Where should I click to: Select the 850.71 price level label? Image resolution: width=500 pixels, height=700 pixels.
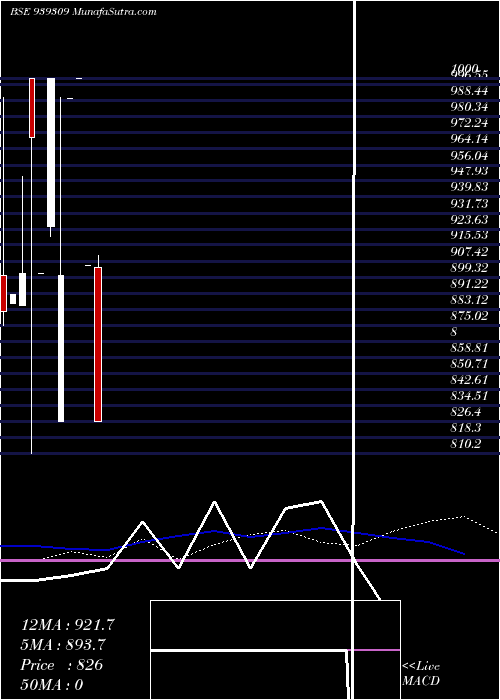[x=469, y=364]
